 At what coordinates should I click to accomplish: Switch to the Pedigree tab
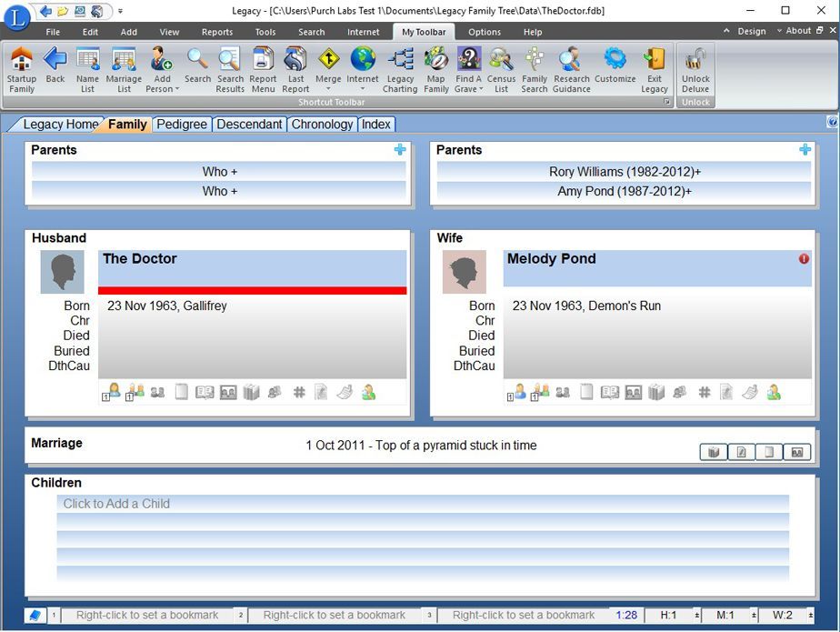pyautogui.click(x=182, y=125)
